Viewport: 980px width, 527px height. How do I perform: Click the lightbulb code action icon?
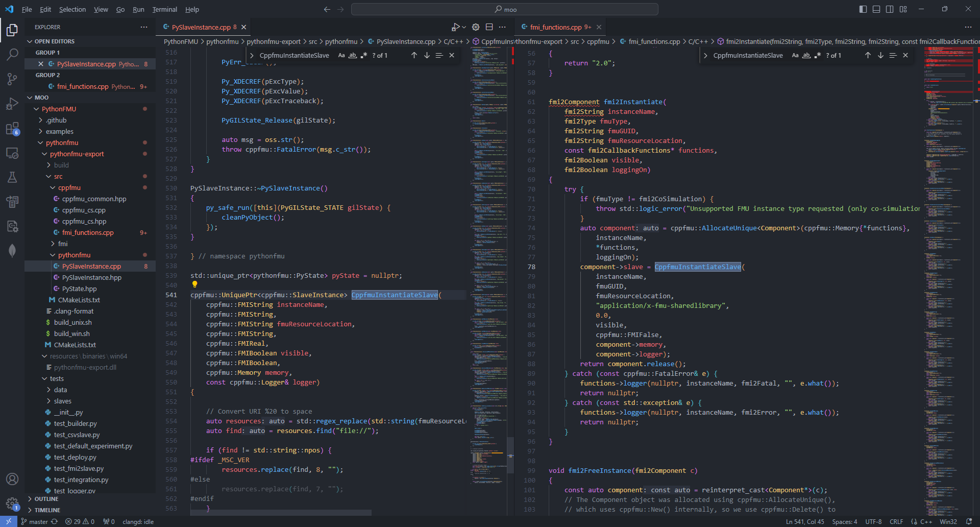(194, 284)
